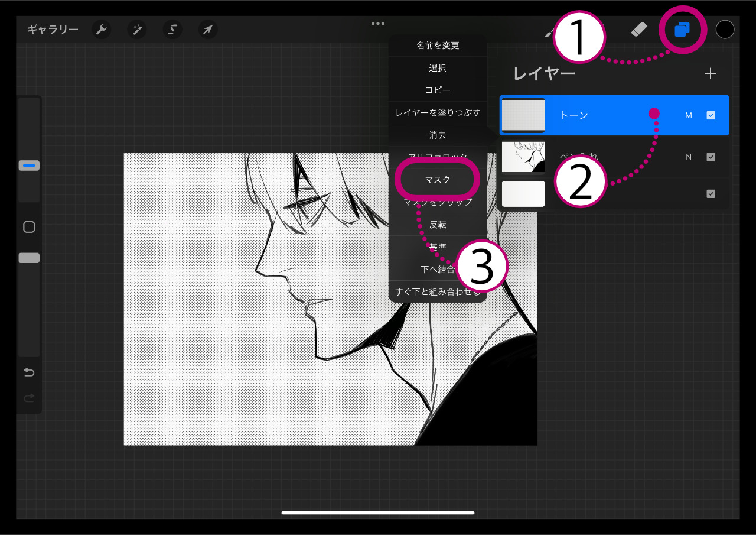756x535 pixels.
Task: Choose 消去 from layer menu
Action: tap(438, 135)
